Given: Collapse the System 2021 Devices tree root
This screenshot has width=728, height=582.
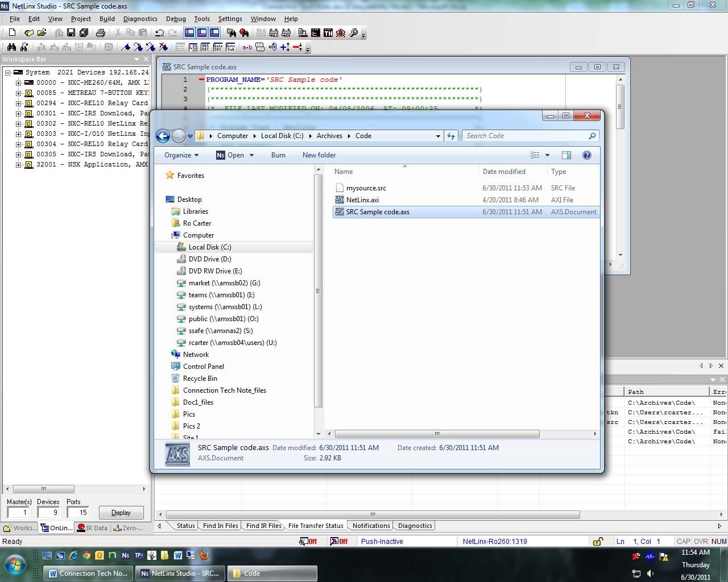Looking at the screenshot, I should (8, 73).
